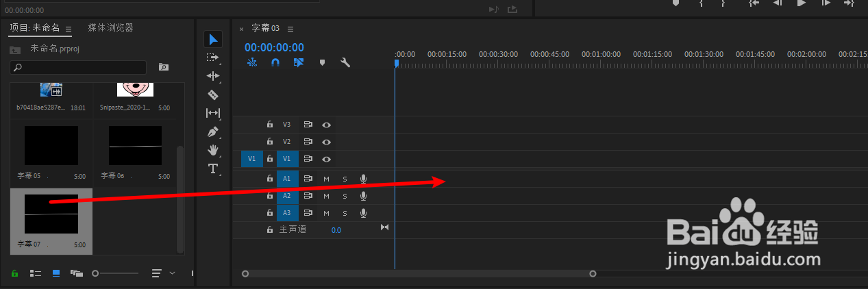
Task: Switch to the 媒体浏览器 tab
Action: [x=110, y=28]
